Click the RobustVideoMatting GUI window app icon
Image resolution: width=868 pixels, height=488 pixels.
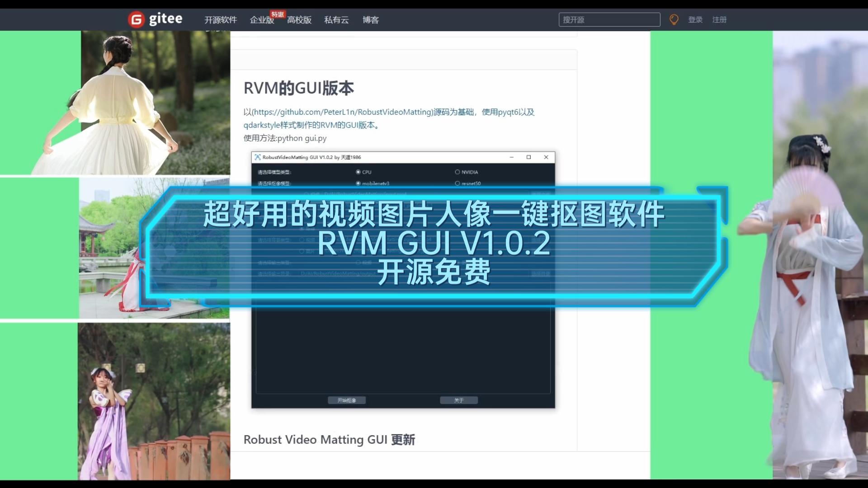[258, 157]
